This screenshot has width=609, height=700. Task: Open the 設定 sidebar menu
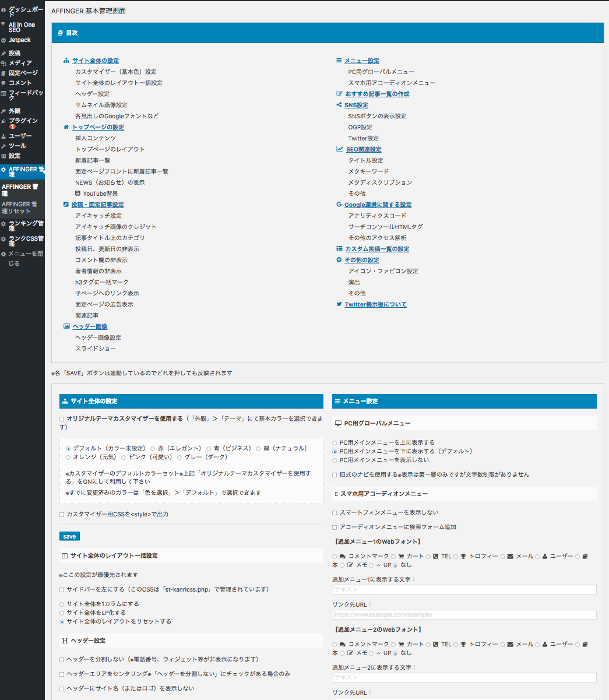15,156
